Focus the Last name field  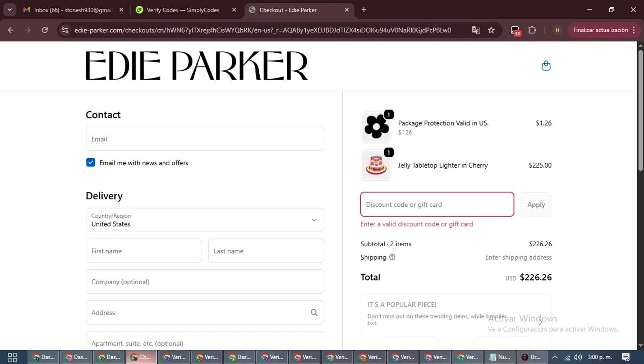pyautogui.click(x=266, y=251)
